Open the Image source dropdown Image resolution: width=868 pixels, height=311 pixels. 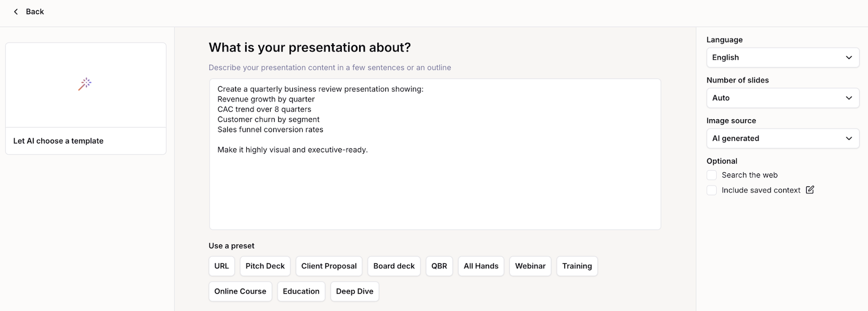[782, 139]
